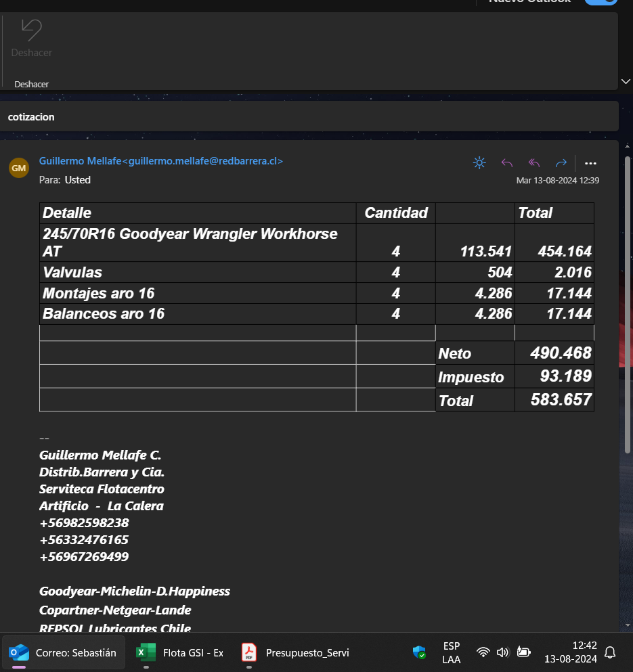
Task: Open the notifications bell icon
Action: [610, 653]
